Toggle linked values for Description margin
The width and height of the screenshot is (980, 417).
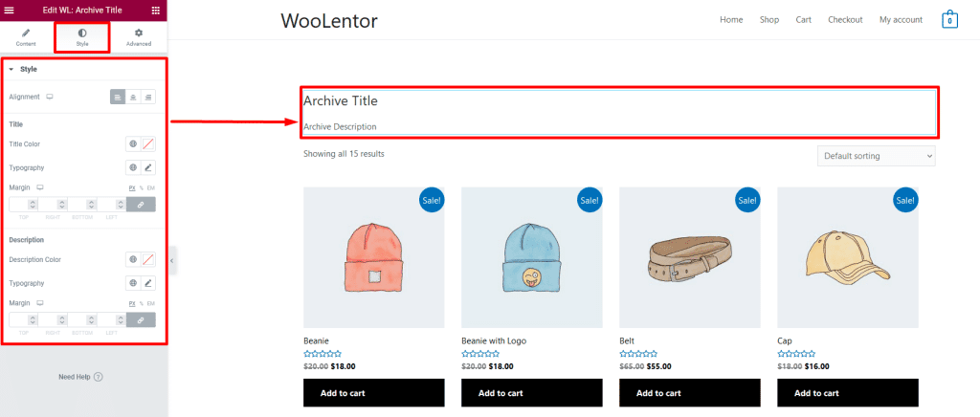(x=141, y=320)
